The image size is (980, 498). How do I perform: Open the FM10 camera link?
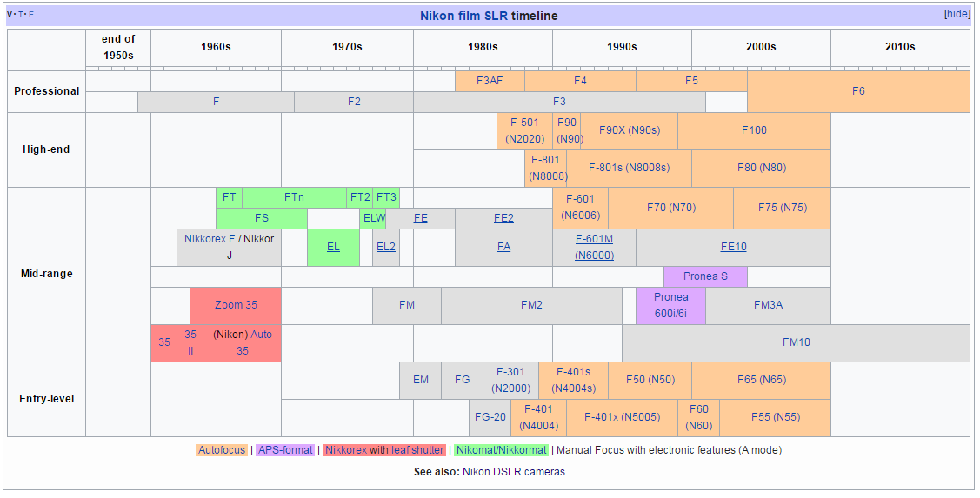(x=797, y=342)
